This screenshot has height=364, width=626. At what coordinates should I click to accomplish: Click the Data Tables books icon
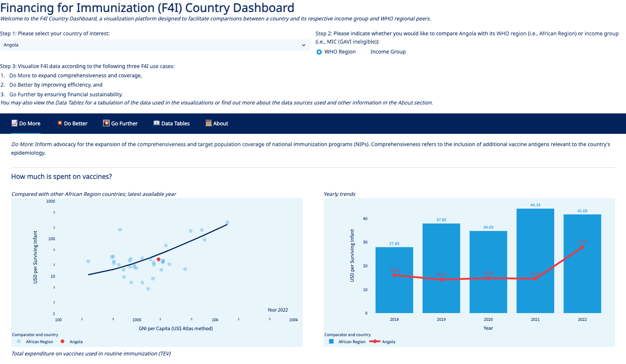156,123
